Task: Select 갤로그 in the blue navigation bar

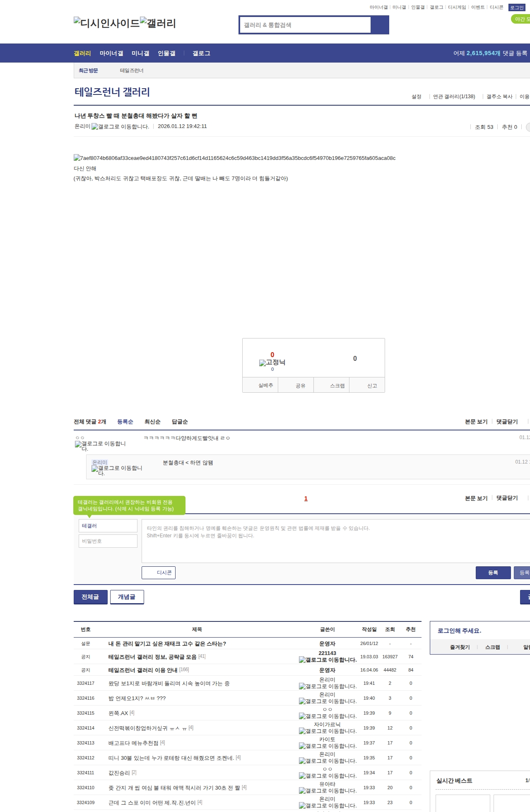Action: [201, 53]
